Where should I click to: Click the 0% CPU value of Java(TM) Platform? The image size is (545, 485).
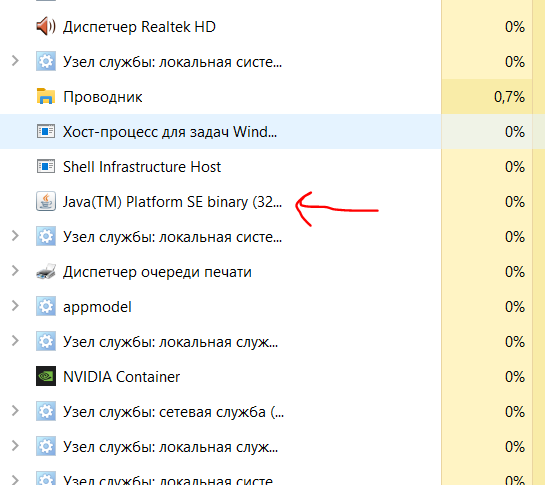[515, 202]
